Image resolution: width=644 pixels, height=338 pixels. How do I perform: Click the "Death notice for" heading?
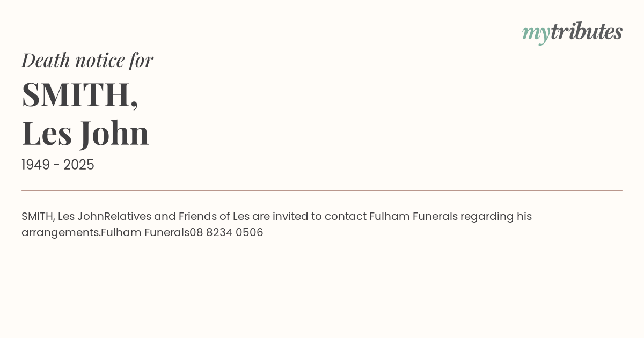[87, 60]
